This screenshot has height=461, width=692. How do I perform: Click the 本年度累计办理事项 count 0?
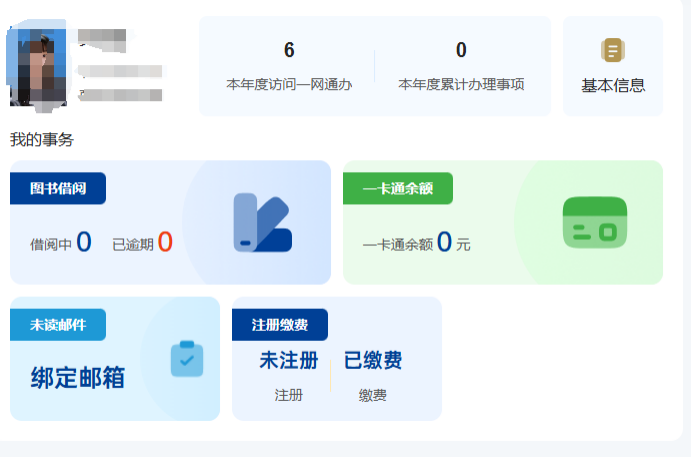click(x=461, y=51)
